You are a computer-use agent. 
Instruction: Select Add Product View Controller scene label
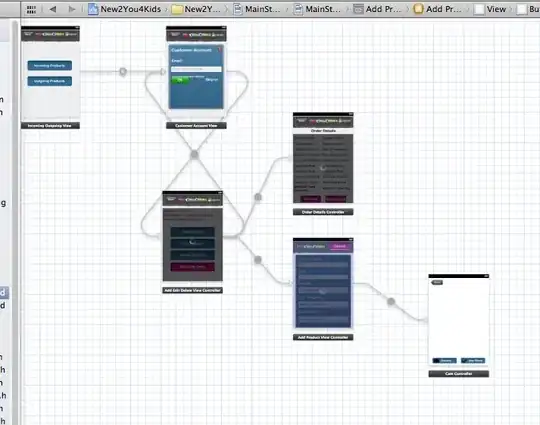coord(323,338)
